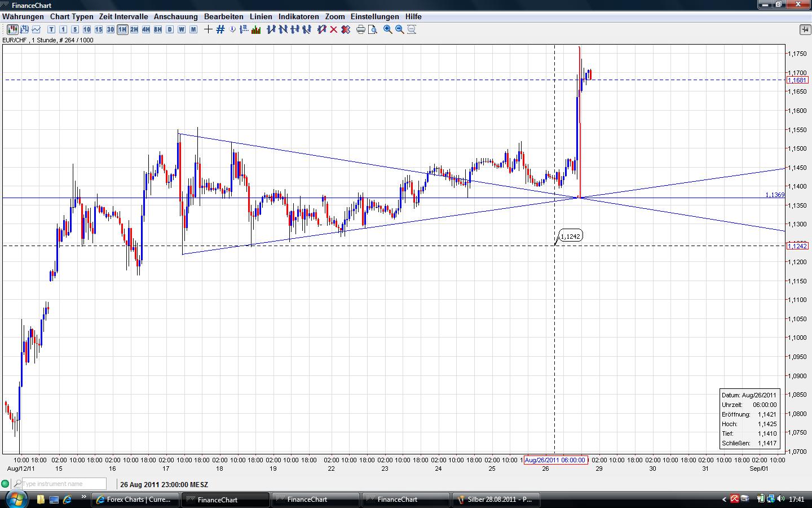Viewport: 812px width, 508px height.
Task: Switch to candlestick chart type
Action: click(x=12, y=29)
